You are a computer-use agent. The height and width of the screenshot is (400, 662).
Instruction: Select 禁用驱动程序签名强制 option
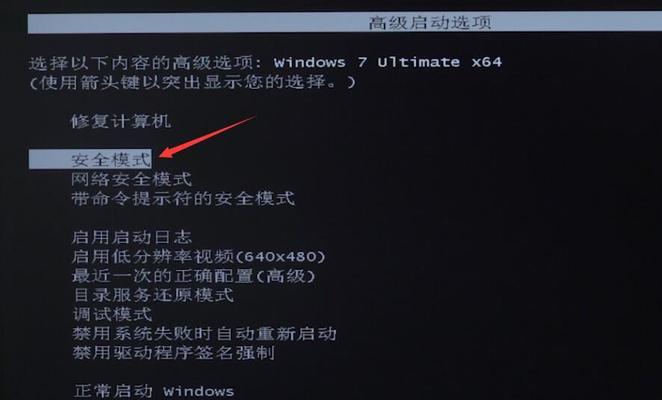click(174, 352)
